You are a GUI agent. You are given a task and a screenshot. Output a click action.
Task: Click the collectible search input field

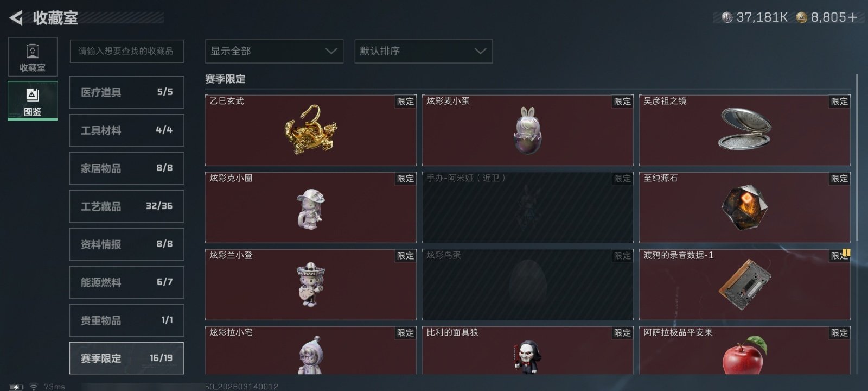click(126, 51)
